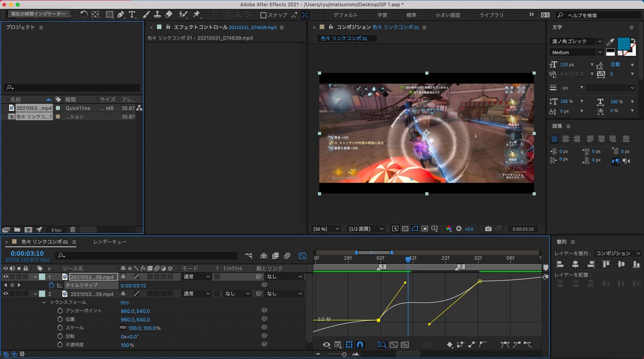
Task: Align layers to the top edge
Action: tap(606, 264)
